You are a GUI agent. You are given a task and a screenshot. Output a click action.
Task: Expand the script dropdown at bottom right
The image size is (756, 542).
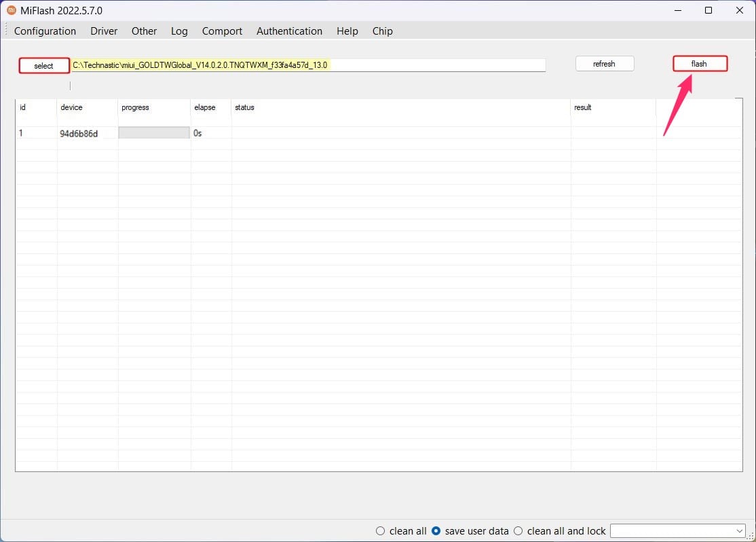point(739,531)
